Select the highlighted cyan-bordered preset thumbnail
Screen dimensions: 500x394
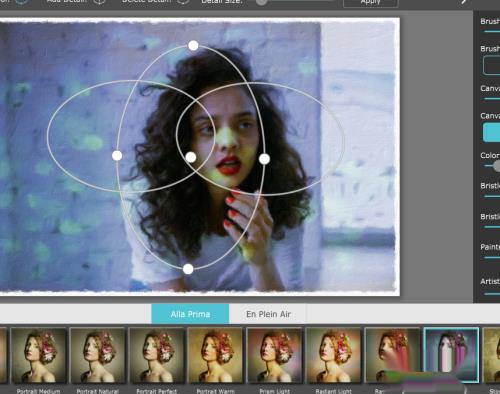[451, 355]
